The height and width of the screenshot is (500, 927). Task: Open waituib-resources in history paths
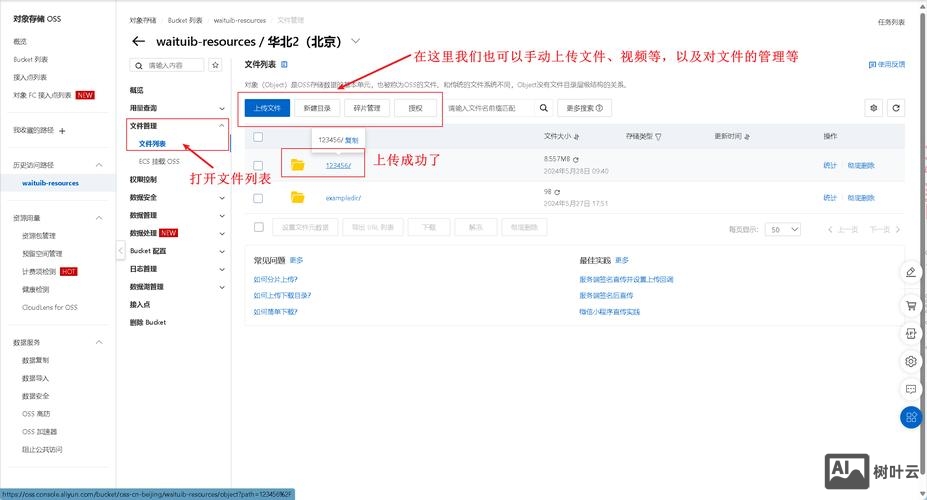click(x=50, y=183)
